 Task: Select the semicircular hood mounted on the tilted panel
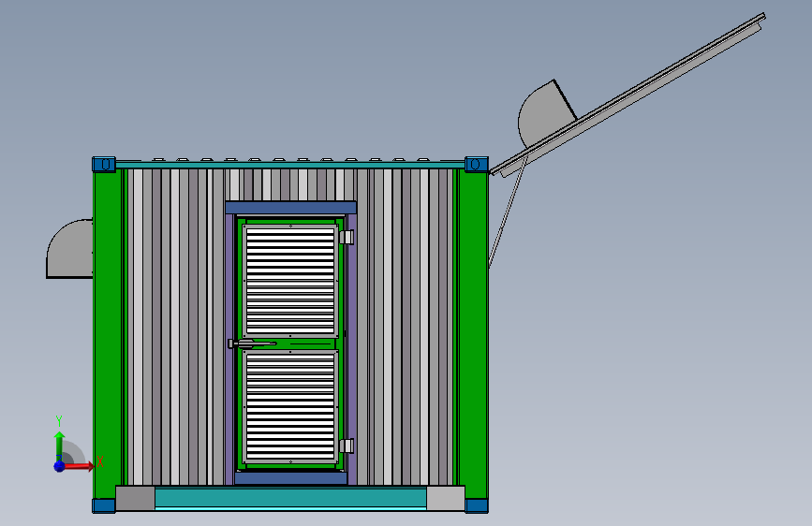click(545, 114)
